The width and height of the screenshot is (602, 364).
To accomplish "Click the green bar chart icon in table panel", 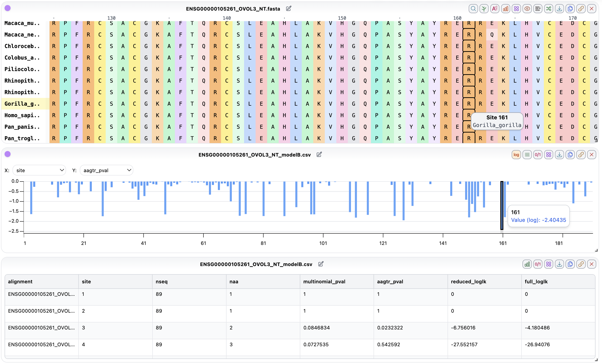I will click(x=527, y=264).
